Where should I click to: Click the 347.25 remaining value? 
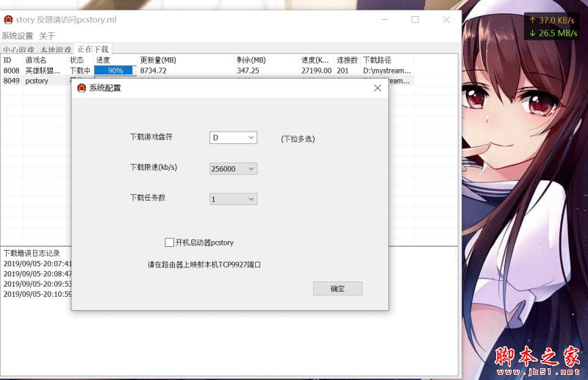click(248, 71)
